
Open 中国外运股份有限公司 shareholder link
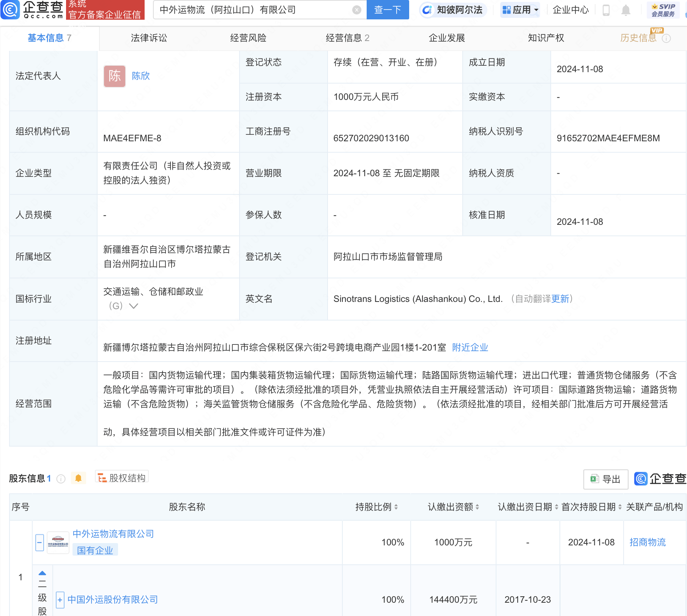[x=113, y=600]
